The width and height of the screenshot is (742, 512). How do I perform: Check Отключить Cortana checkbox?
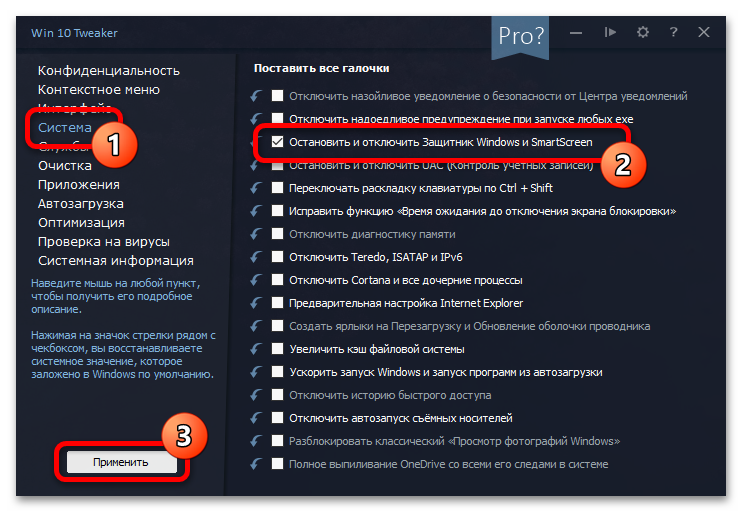[277, 280]
